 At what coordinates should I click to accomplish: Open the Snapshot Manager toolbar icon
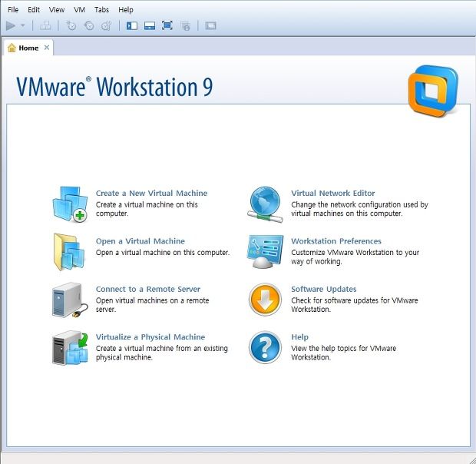106,26
